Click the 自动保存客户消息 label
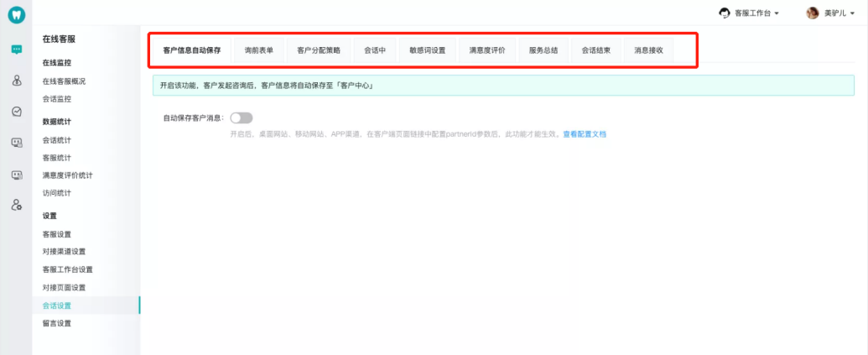868x355 pixels. (194, 118)
